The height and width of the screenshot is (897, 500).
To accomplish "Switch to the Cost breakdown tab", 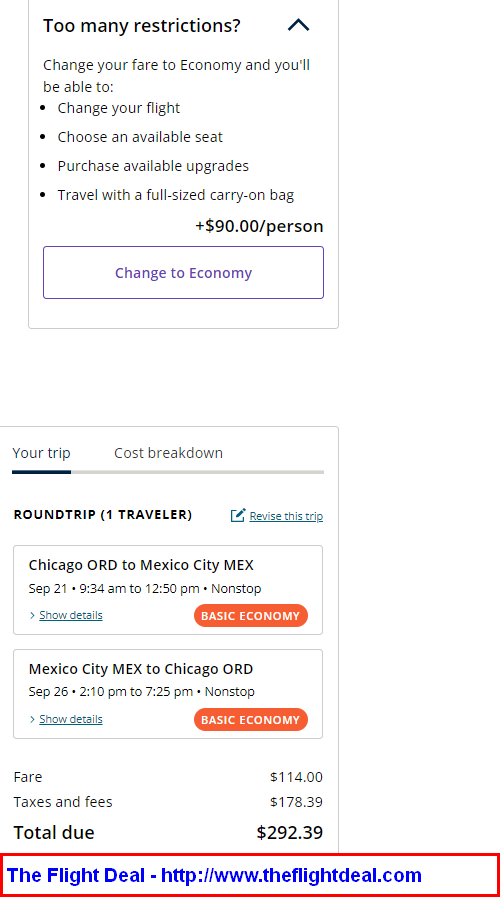I will [168, 453].
